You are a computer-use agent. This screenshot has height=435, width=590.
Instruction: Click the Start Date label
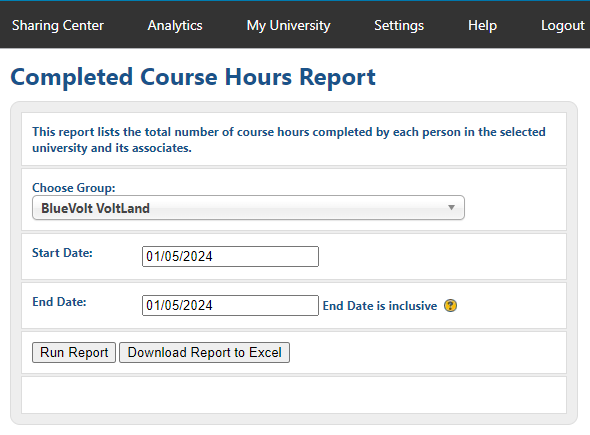coord(62,253)
